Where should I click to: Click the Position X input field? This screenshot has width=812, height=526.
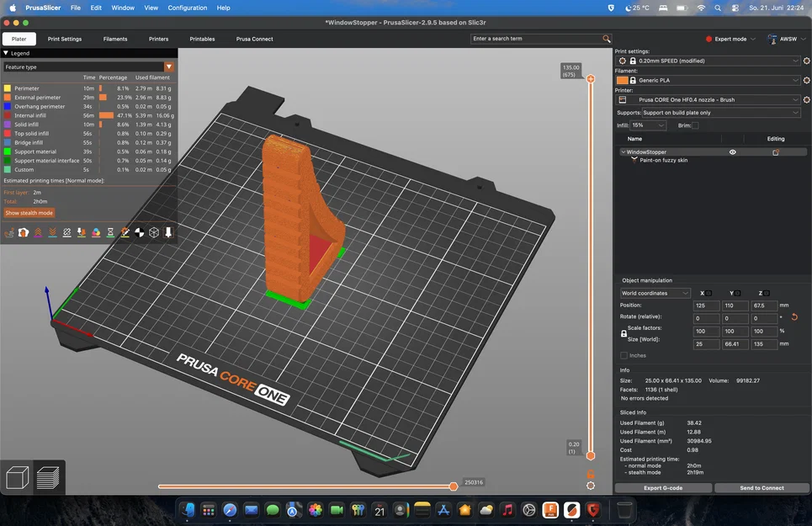click(706, 306)
